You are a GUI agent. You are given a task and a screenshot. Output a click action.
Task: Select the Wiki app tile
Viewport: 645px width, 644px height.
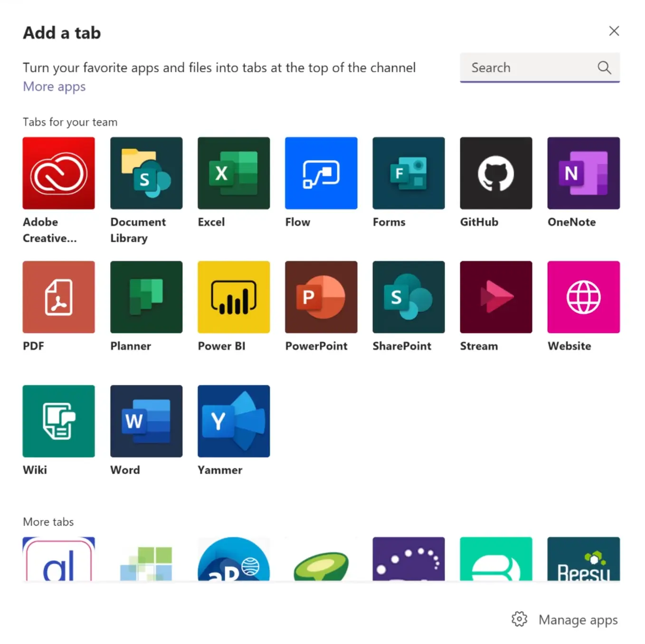coord(59,421)
